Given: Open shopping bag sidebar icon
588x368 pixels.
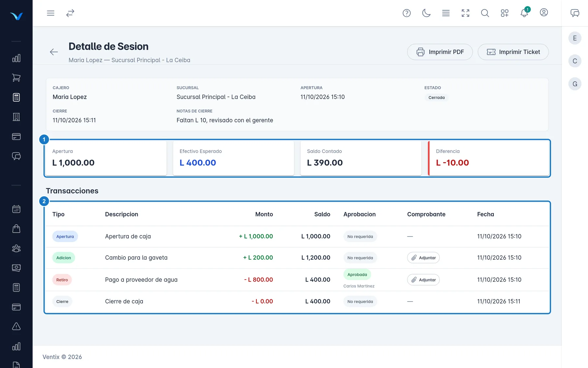Looking at the screenshot, I should [x=16, y=229].
